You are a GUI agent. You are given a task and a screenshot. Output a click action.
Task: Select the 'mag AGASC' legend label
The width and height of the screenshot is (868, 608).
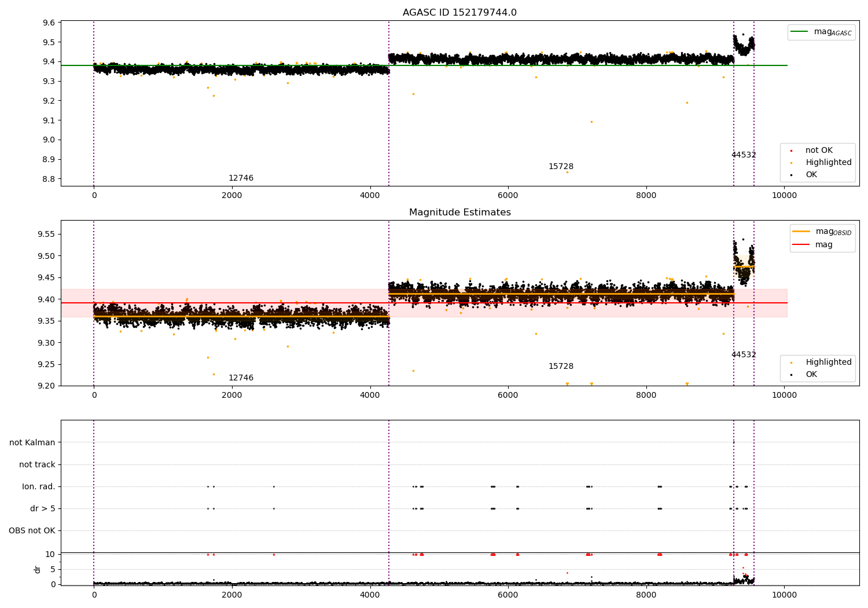(833, 32)
